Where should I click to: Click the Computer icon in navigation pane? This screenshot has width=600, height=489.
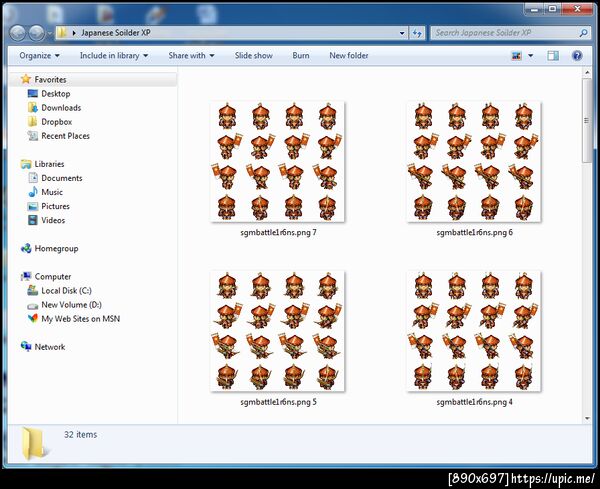26,276
